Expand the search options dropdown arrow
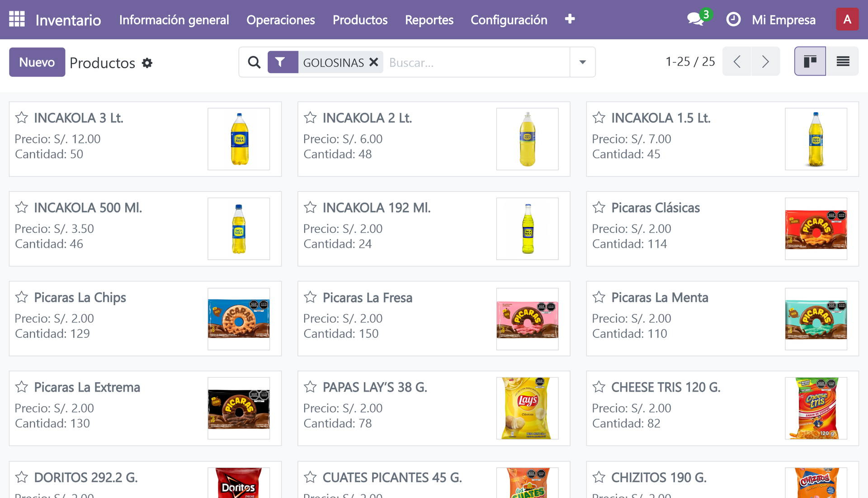868x498 pixels. coord(582,62)
